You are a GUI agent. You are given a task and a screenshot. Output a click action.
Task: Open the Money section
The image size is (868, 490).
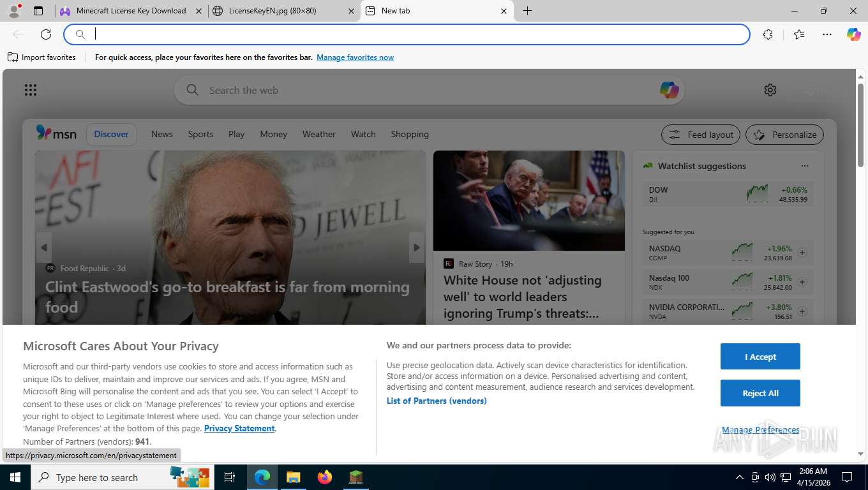[x=274, y=134]
